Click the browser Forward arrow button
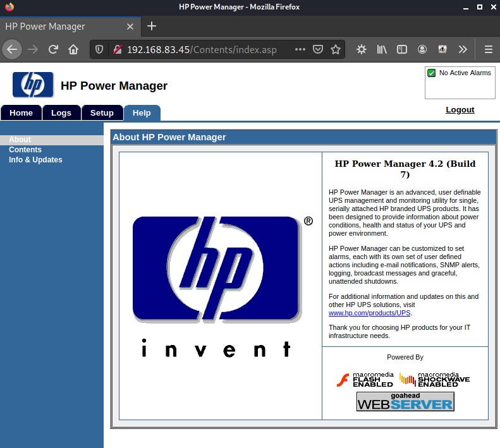This screenshot has width=500, height=448. pyautogui.click(x=32, y=49)
